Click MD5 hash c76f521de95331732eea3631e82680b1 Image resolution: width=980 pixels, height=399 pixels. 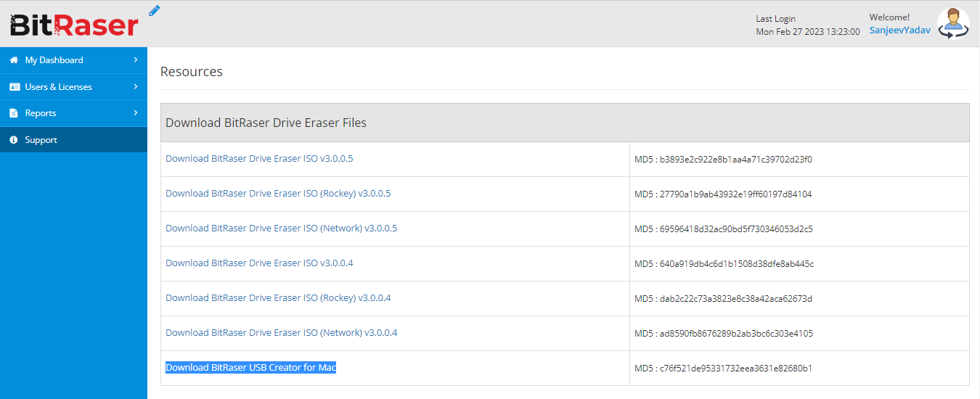pos(735,369)
